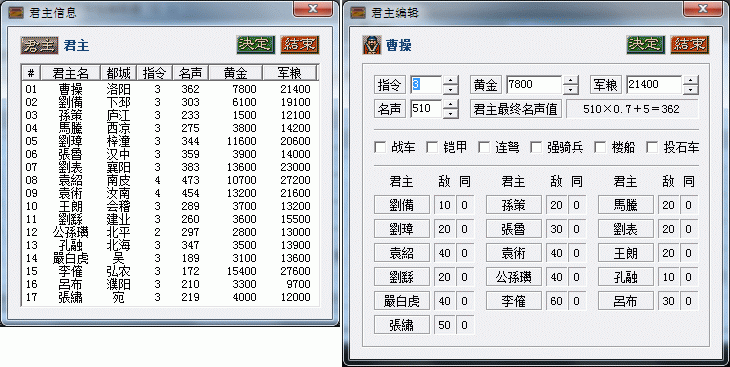Image resolution: width=730 pixels, height=367 pixels.
Task: Decrease 名声 value with down arrow
Action: [450, 114]
